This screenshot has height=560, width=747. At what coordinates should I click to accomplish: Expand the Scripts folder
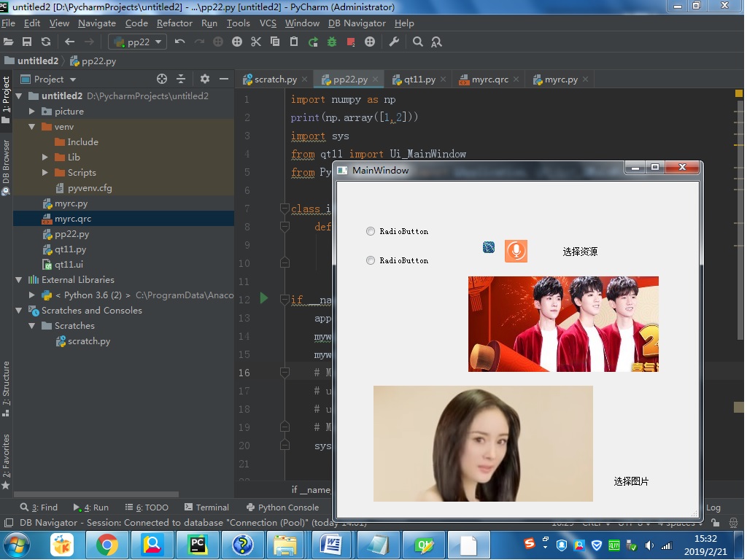(44, 172)
